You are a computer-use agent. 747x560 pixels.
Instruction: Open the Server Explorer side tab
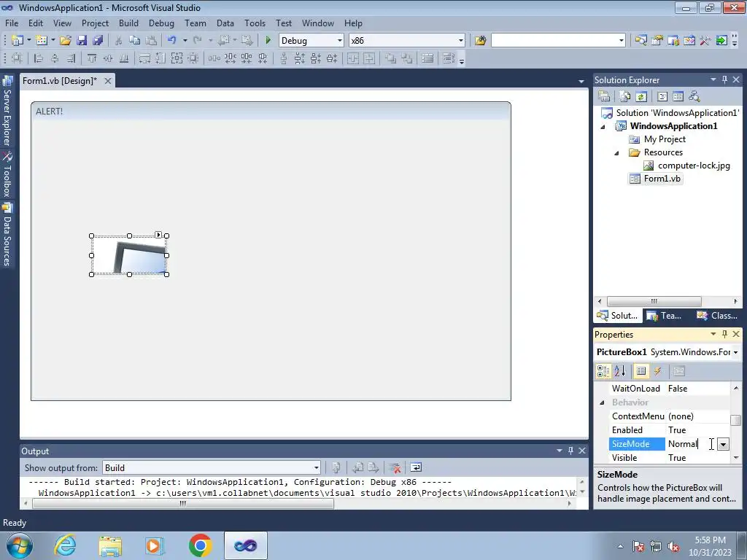(7, 112)
